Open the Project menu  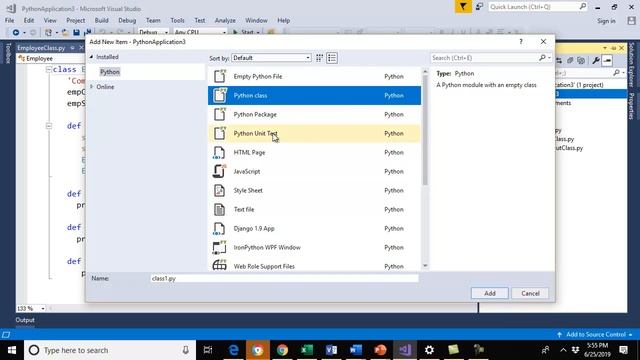tap(76, 20)
